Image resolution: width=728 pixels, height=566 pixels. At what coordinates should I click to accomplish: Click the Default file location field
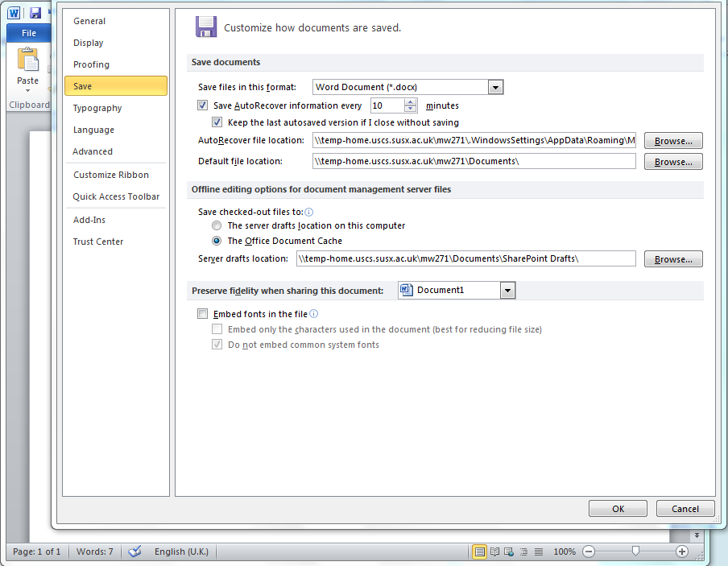tap(474, 162)
